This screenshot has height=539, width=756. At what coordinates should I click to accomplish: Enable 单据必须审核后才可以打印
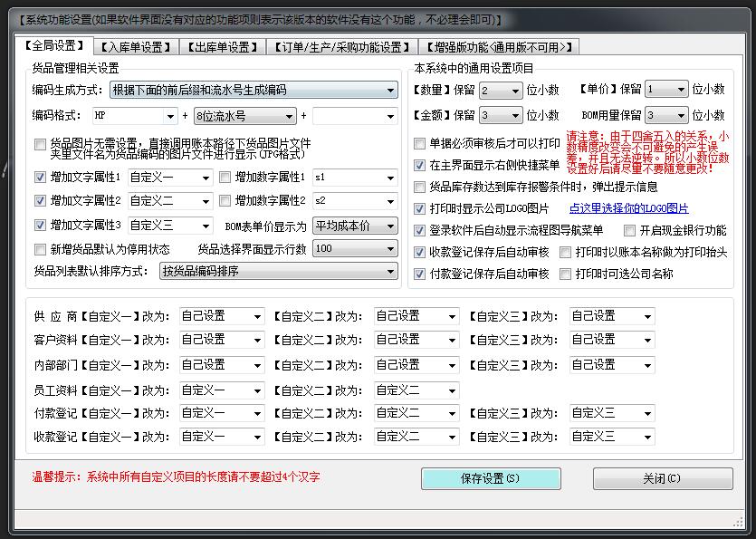coord(420,144)
